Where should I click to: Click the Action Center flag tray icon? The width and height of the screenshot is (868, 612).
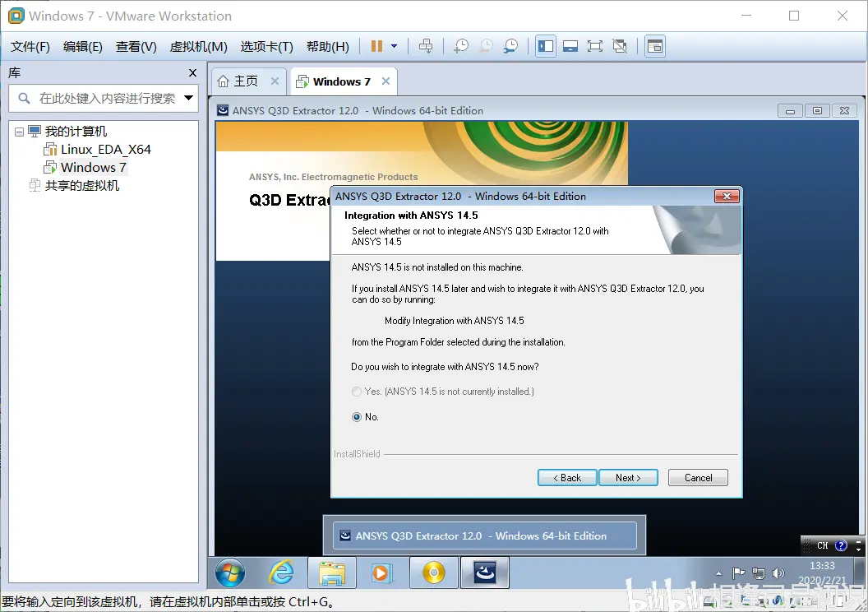tap(738, 573)
